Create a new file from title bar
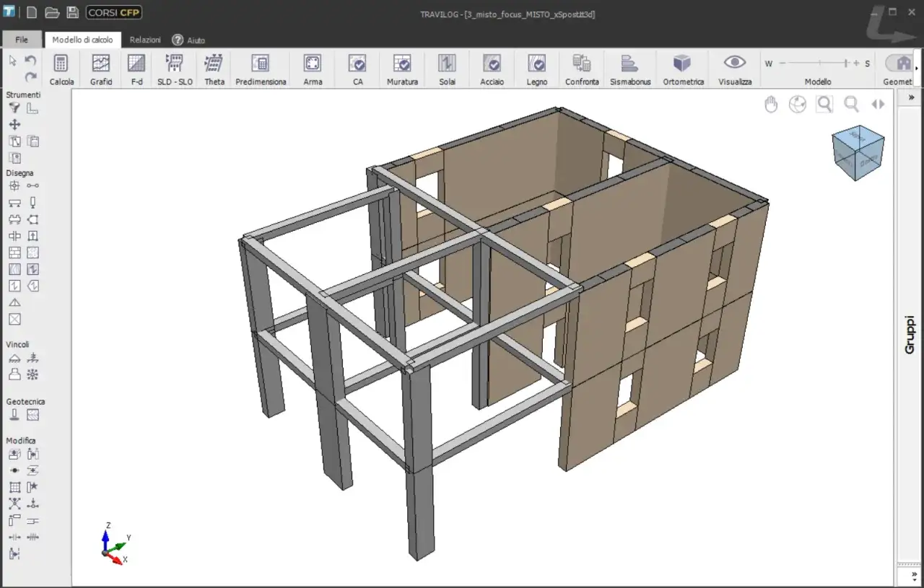This screenshot has width=924, height=588. [x=31, y=12]
